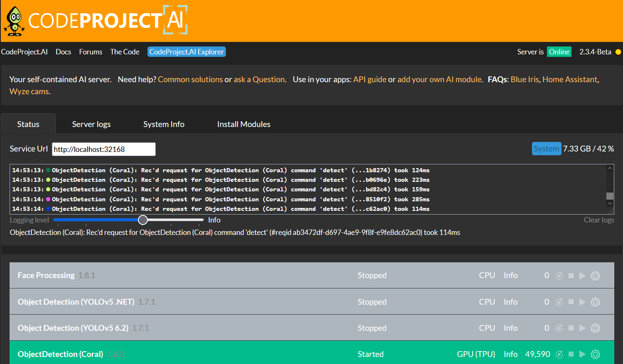This screenshot has width=623, height=364.
Task: Click the Started status text
Action: [x=370, y=354]
